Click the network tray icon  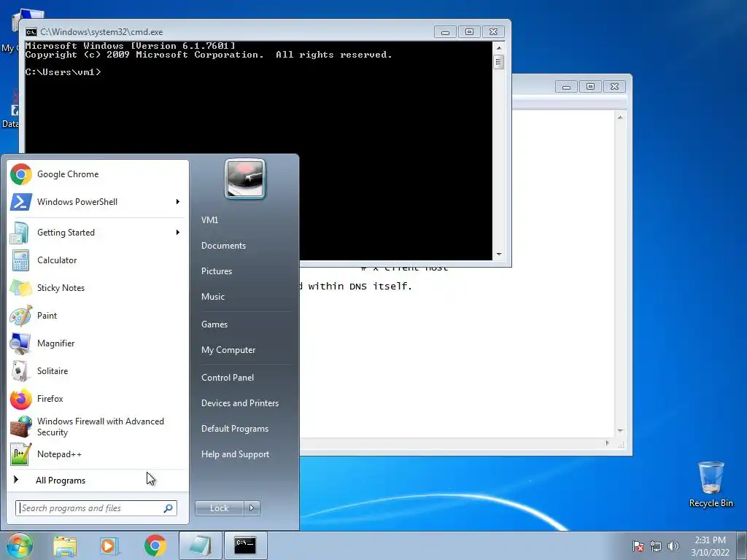656,546
